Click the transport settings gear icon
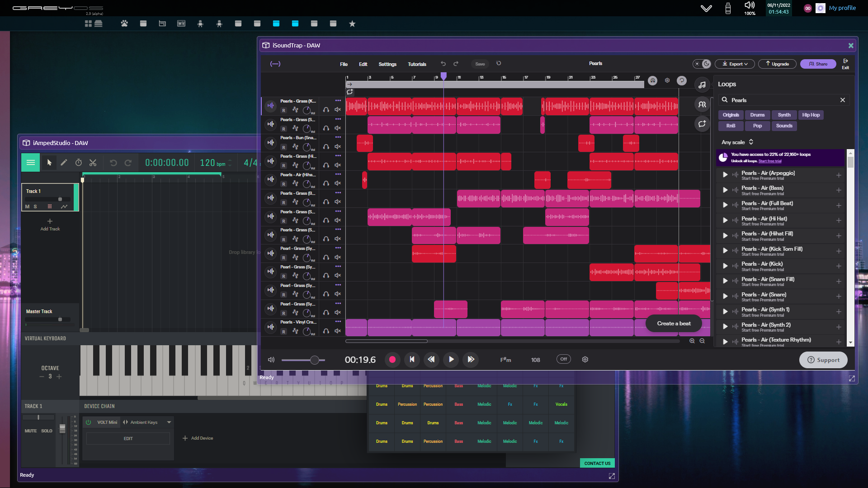The width and height of the screenshot is (868, 488). click(x=585, y=359)
